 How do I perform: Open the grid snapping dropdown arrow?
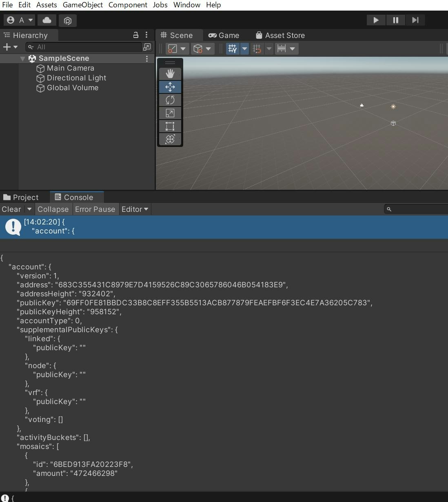[269, 49]
